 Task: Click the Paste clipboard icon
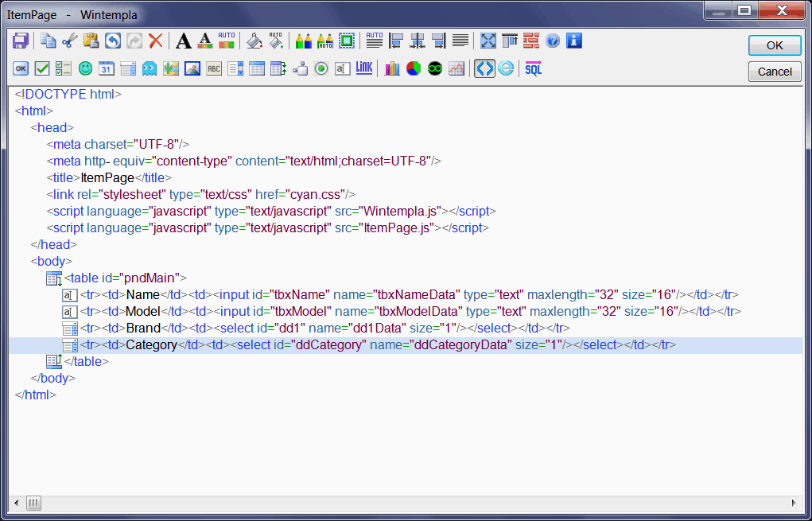click(x=91, y=41)
